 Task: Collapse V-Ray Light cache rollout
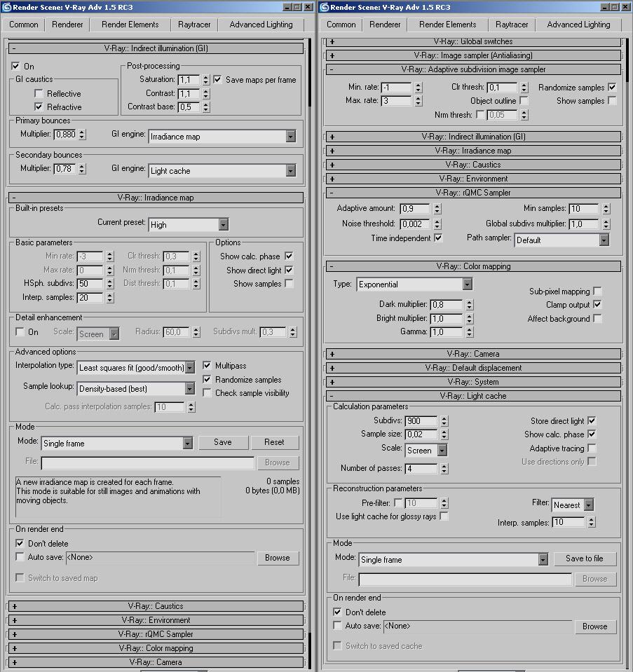click(x=473, y=396)
